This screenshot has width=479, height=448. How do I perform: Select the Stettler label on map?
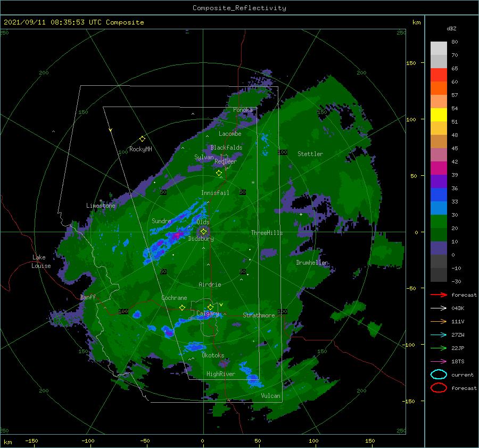(x=310, y=154)
